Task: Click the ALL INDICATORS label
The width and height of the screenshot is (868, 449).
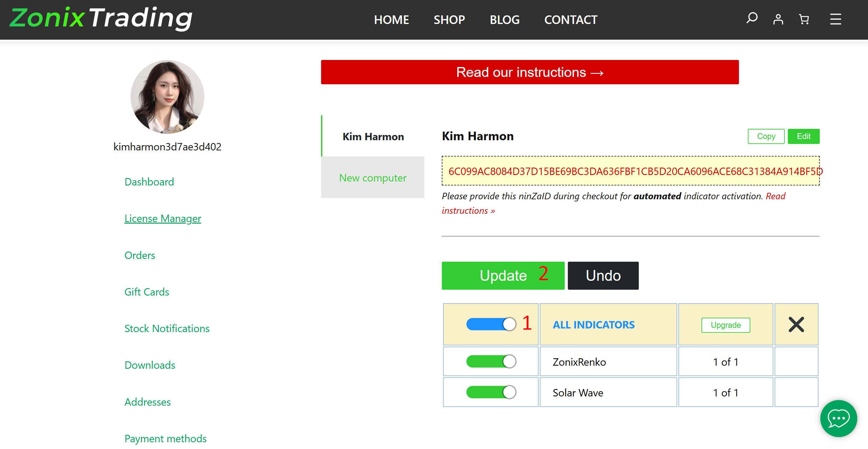Action: 593,324
